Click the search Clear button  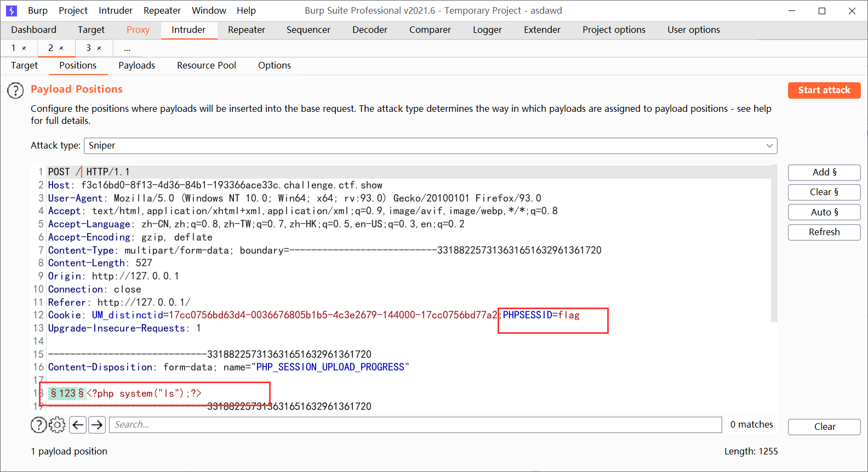click(824, 427)
